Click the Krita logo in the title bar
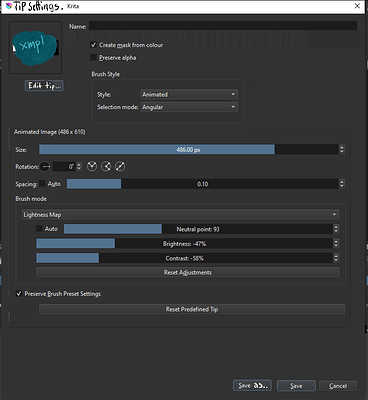 point(9,6)
